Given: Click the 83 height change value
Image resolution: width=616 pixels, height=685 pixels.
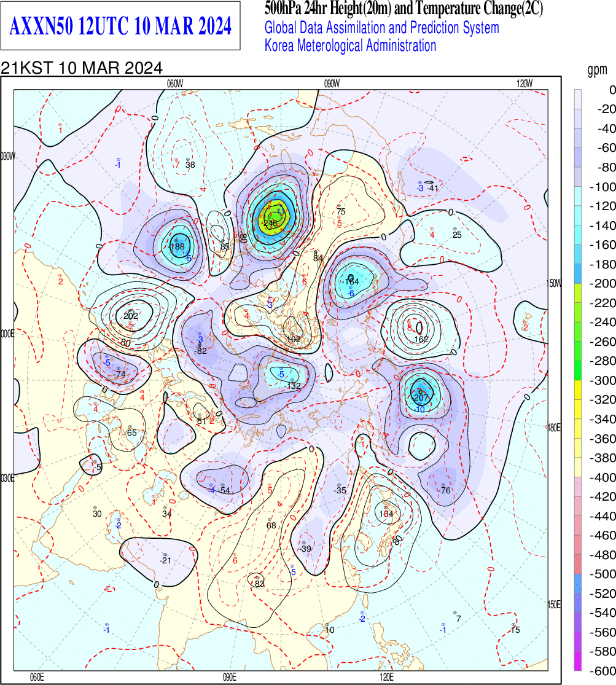Looking at the screenshot, I should [260, 584].
